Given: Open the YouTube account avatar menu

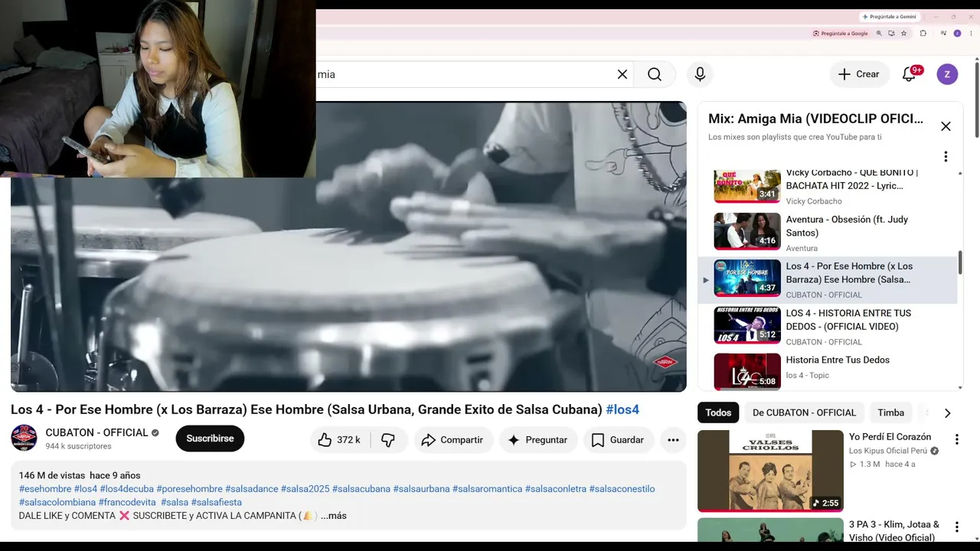Looking at the screenshot, I should (x=947, y=74).
